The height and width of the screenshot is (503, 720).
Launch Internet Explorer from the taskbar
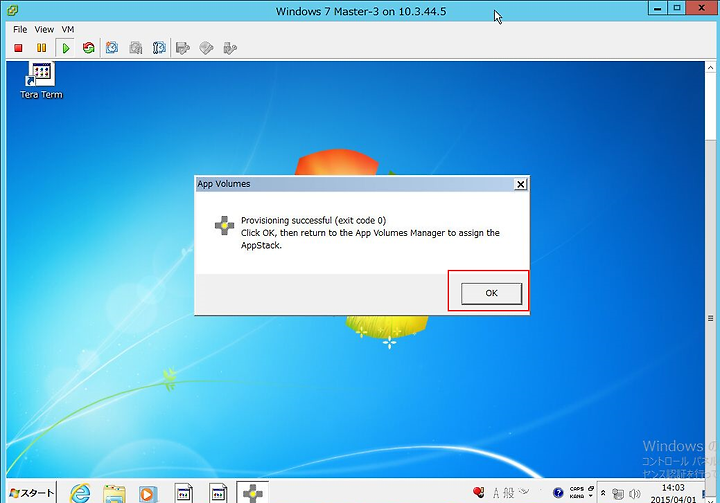(x=80, y=493)
